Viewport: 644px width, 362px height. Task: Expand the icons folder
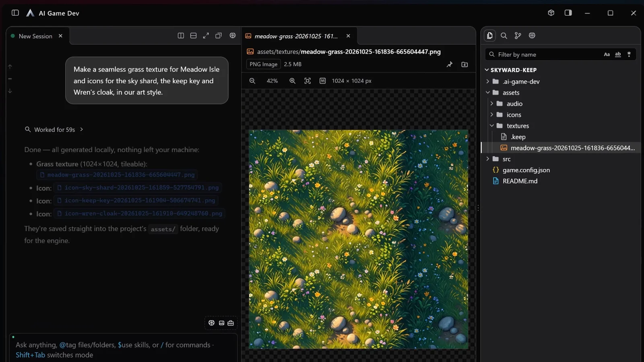click(492, 115)
